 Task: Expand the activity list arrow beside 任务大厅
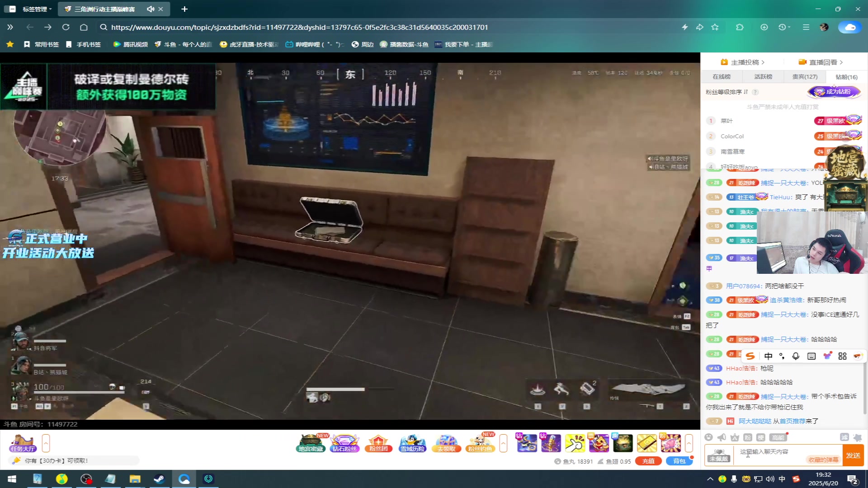(x=46, y=443)
